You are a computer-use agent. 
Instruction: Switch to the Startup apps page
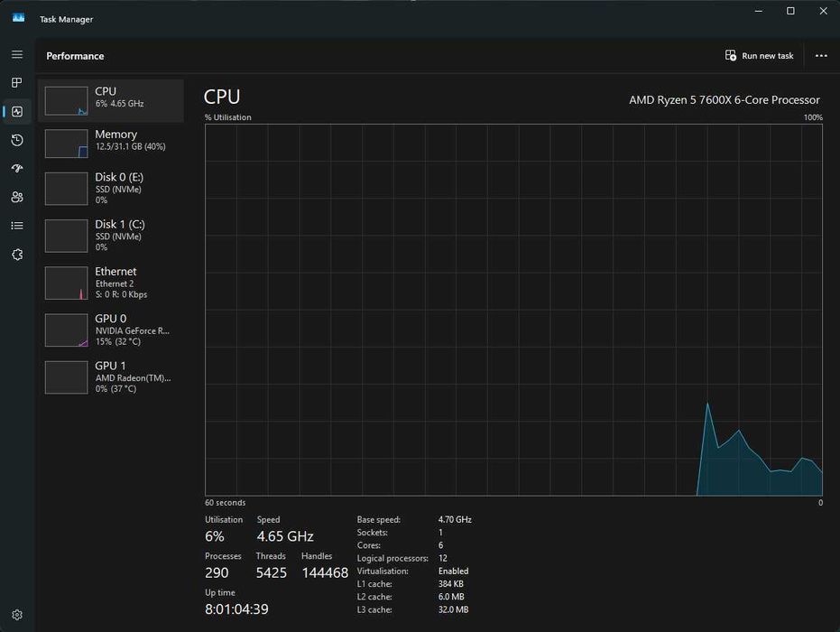coord(17,169)
